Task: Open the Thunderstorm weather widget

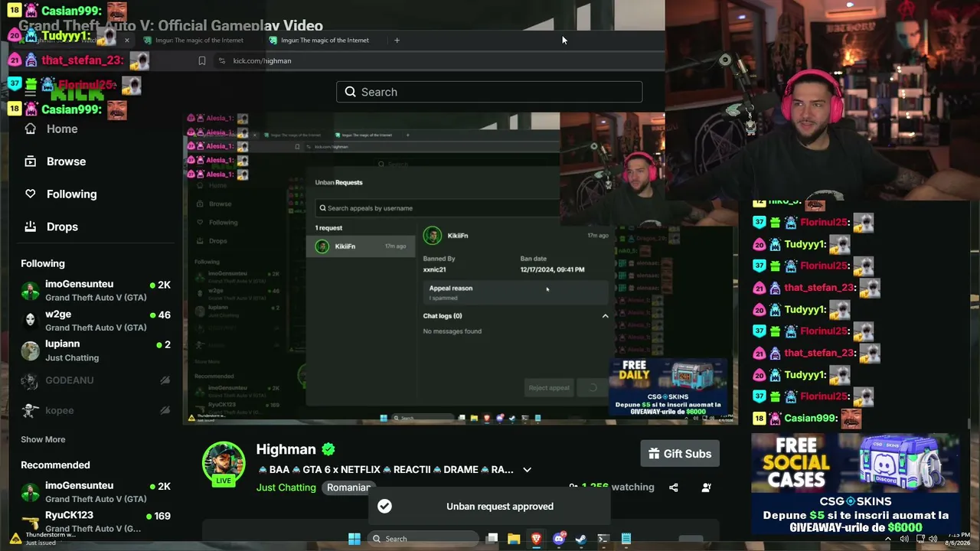Action: click(44, 539)
